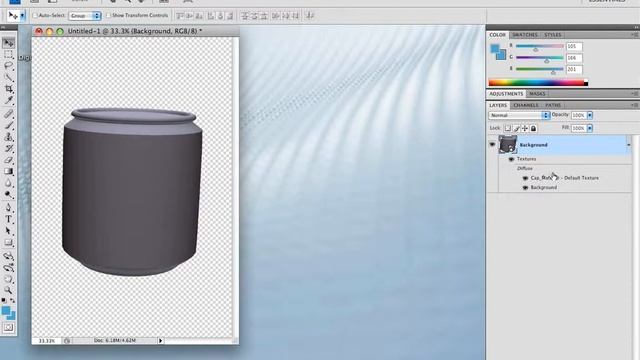Open the Auto-Select Group dropdown

84,16
